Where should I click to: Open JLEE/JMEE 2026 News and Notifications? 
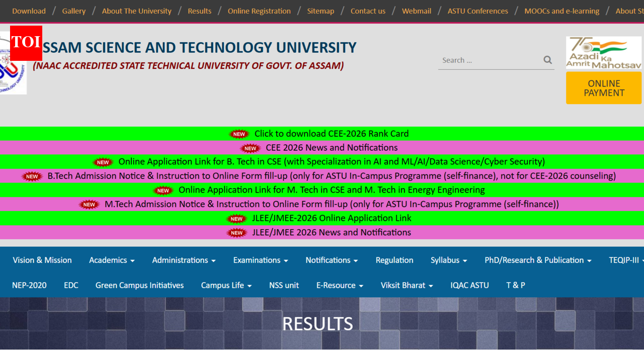point(332,232)
